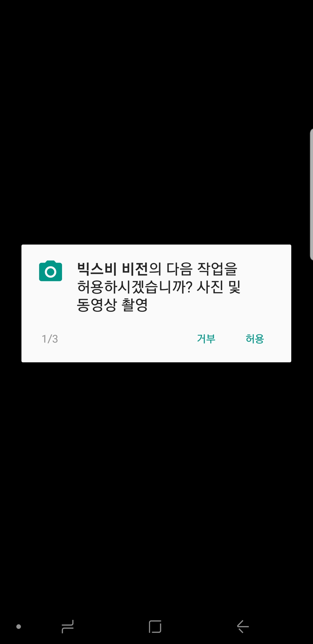Image resolution: width=313 pixels, height=644 pixels.
Task: Open the Edge panel handle on the right edge
Action: coord(311,194)
